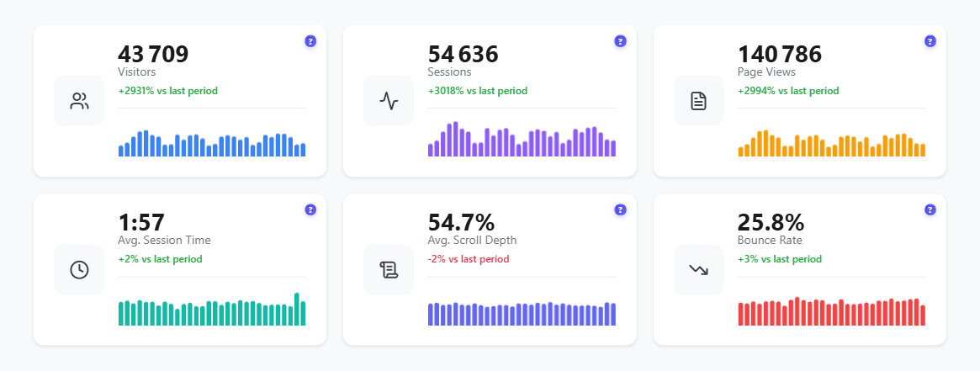Click the 1:57 session time value

[x=141, y=223]
